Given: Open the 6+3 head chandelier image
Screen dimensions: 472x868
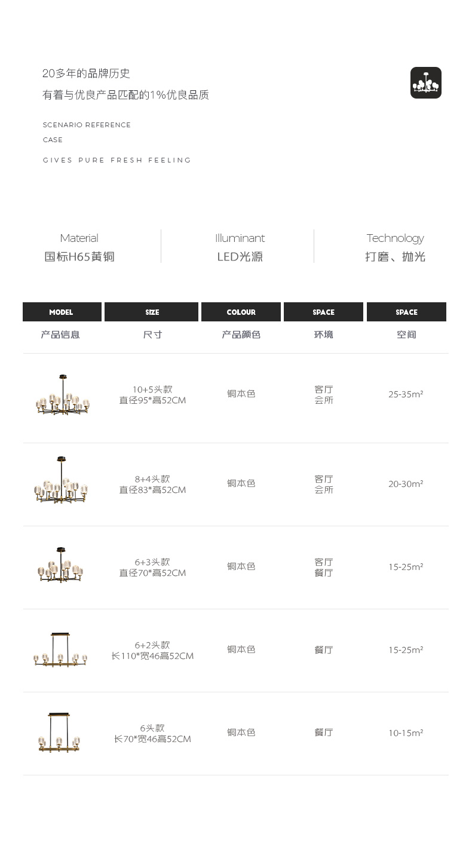Looking at the screenshot, I should click(x=61, y=565).
